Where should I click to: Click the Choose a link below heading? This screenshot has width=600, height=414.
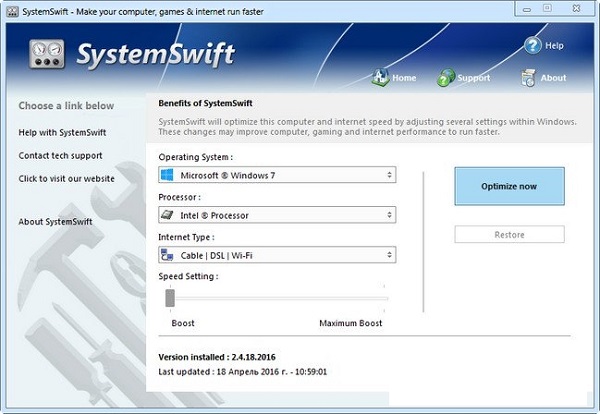(x=66, y=106)
